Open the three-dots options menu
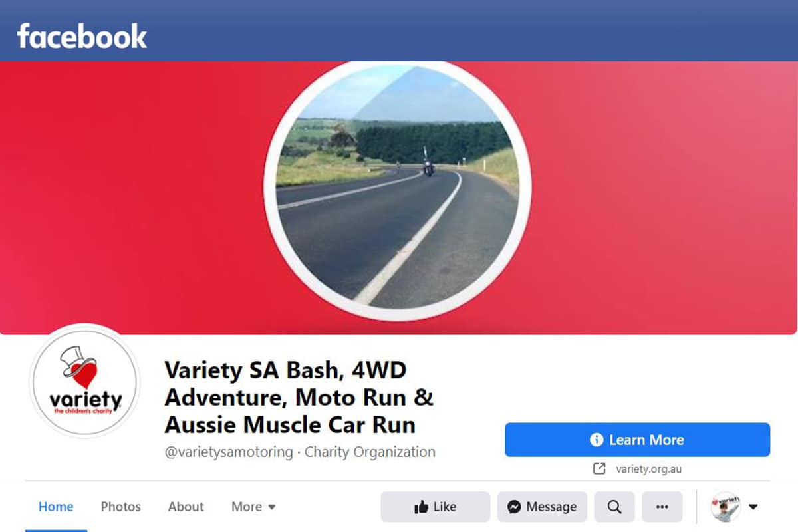The height and width of the screenshot is (532, 798). [x=662, y=507]
